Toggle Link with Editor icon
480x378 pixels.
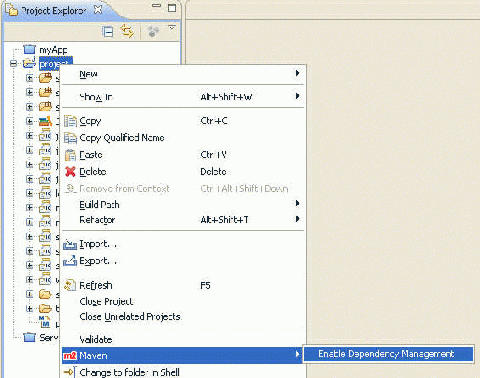tap(127, 31)
